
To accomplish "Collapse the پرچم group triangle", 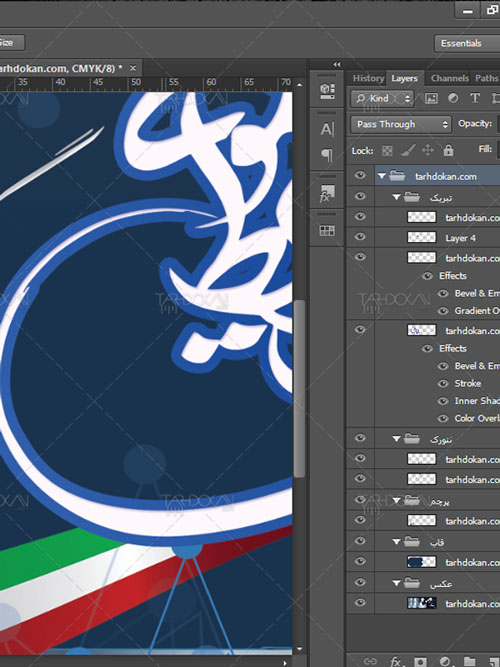I will 396,501.
